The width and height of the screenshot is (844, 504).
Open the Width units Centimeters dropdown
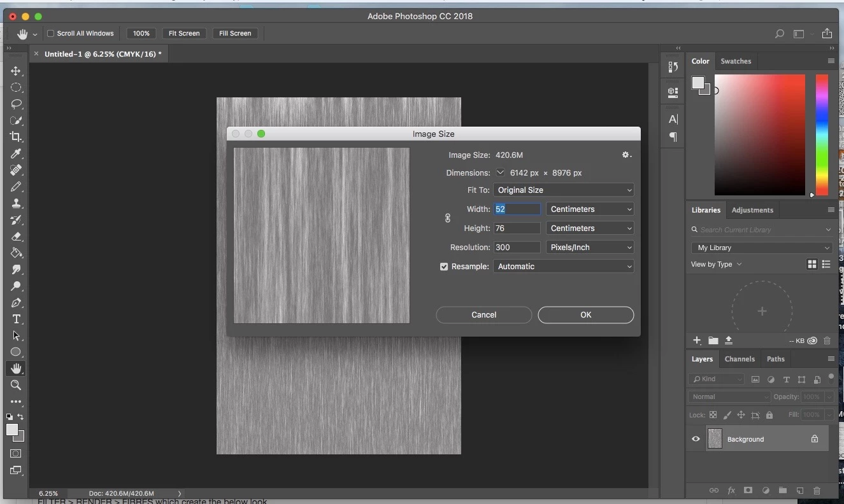point(590,209)
